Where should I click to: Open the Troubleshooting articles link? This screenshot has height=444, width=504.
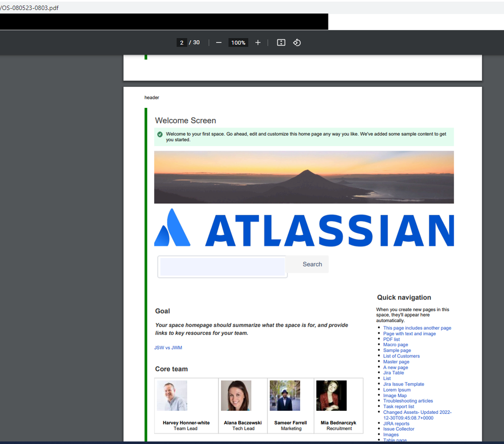click(x=408, y=401)
